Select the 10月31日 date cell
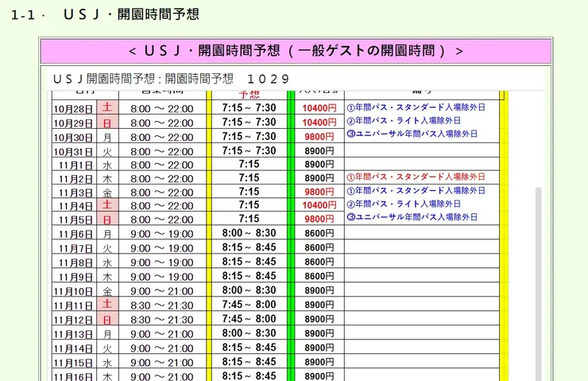 (x=73, y=151)
